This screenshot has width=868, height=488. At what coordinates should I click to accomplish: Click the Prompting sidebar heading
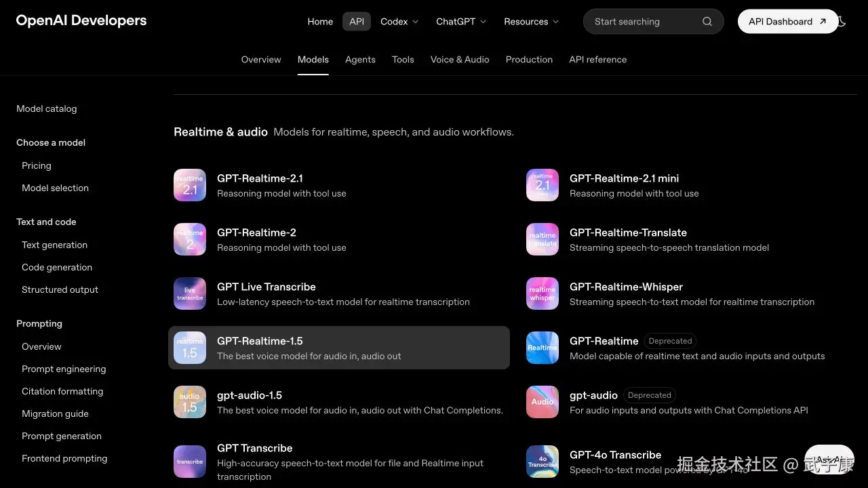coord(39,323)
